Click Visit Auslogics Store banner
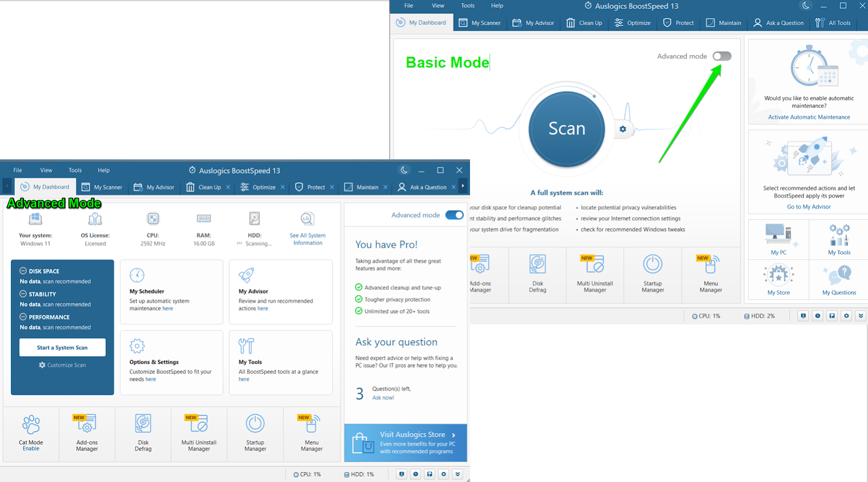Image resolution: width=868 pixels, height=482 pixels. [x=406, y=442]
